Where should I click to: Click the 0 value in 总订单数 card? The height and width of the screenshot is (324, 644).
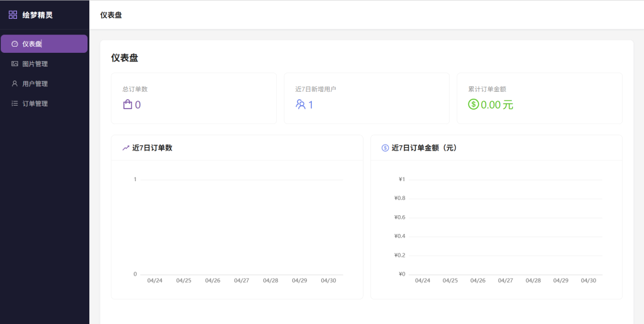(138, 105)
